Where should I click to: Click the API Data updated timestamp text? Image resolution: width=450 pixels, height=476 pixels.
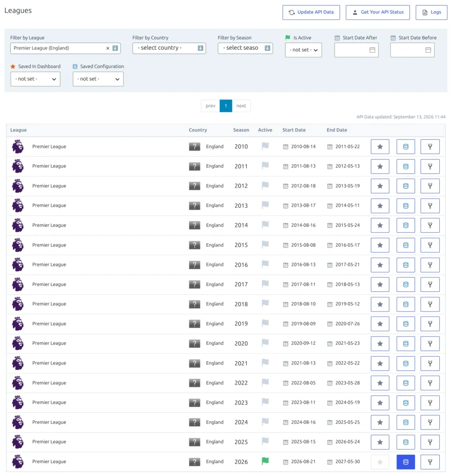click(x=401, y=117)
